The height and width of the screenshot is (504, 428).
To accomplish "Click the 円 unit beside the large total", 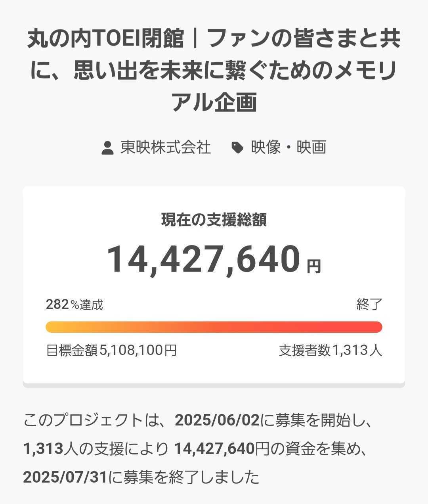I will 314,266.
